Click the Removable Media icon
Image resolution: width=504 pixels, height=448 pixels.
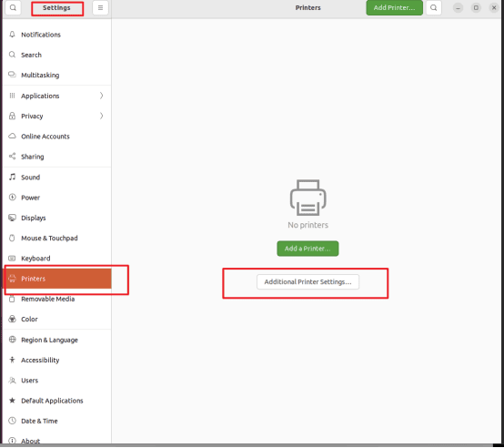point(12,299)
